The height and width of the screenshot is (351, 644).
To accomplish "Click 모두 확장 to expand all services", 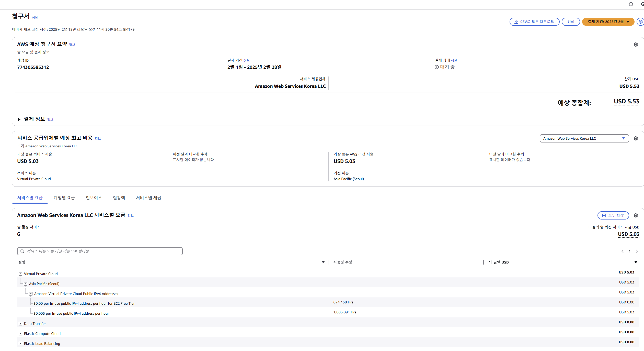I will [613, 215].
